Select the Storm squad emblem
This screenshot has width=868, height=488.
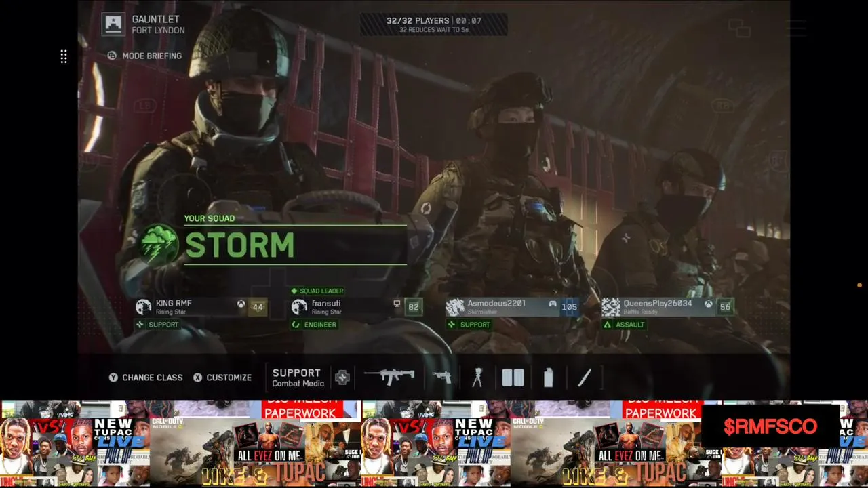point(159,245)
